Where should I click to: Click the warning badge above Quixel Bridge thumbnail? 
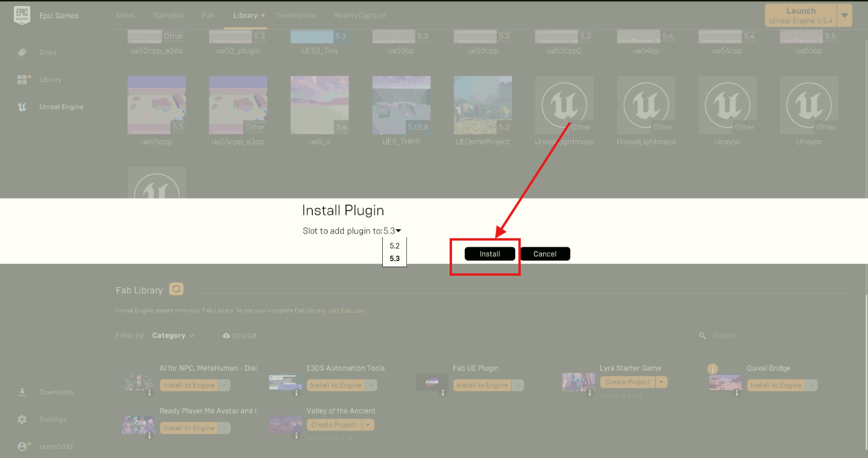click(713, 369)
